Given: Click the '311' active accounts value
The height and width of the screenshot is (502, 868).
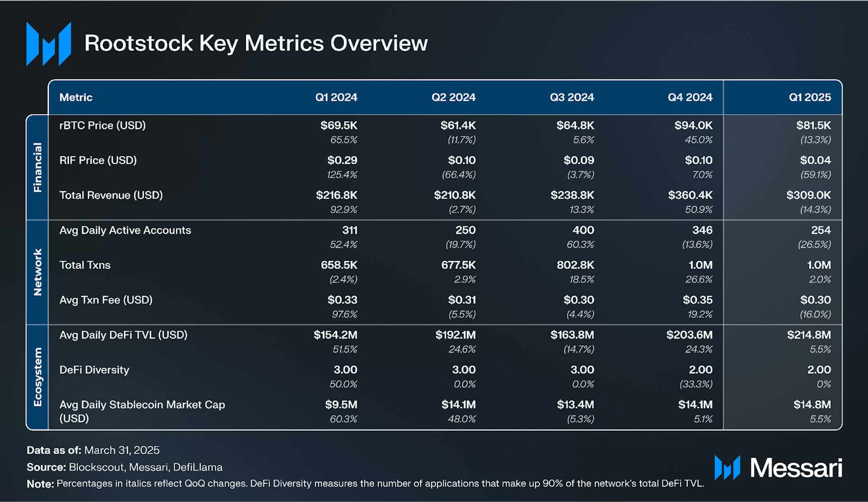Looking at the screenshot, I should [350, 230].
